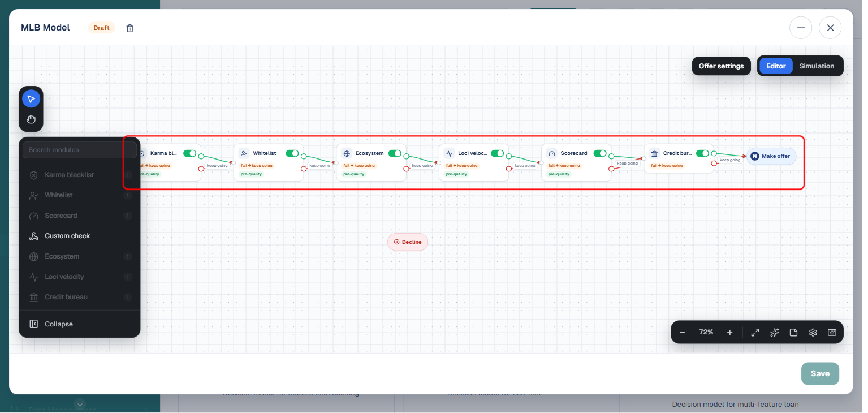Toggle the Karma blacklist node switch
Image resolution: width=868 pixels, height=413 pixels.
[x=189, y=153]
